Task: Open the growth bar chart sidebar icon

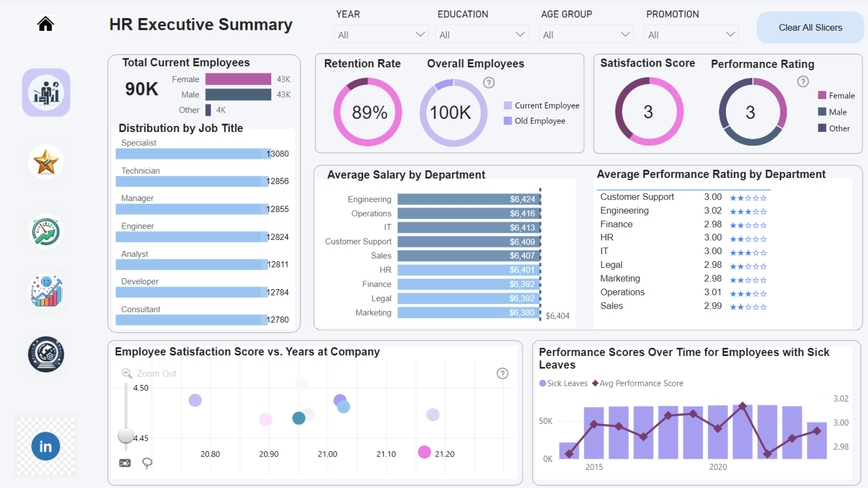Action: [46, 291]
